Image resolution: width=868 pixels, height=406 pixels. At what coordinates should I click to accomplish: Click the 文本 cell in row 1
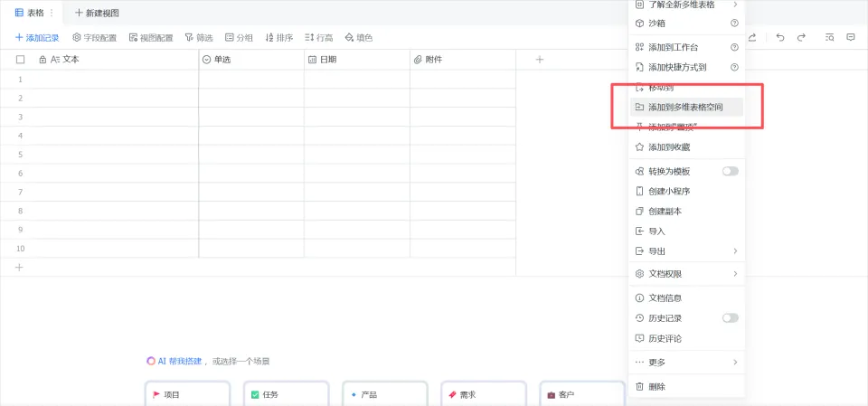pyautogui.click(x=115, y=80)
